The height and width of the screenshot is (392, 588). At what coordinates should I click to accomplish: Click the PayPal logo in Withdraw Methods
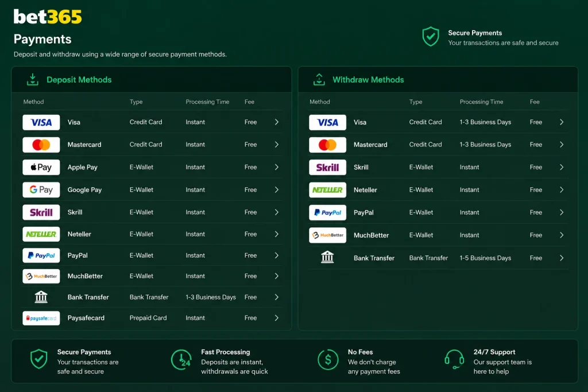tap(327, 212)
